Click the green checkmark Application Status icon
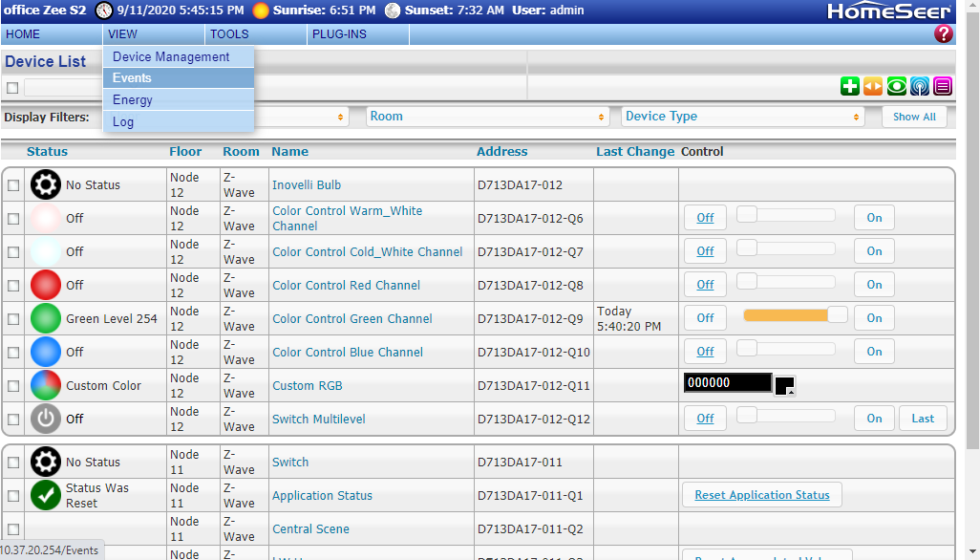980x560 pixels. click(x=46, y=495)
